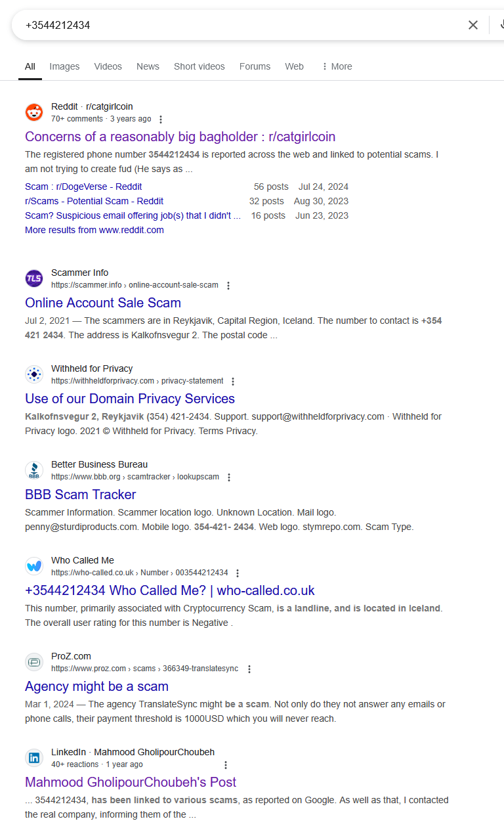Screen dimensions: 504x838
Task: Open the Agency might be a scam result
Action: click(x=96, y=686)
